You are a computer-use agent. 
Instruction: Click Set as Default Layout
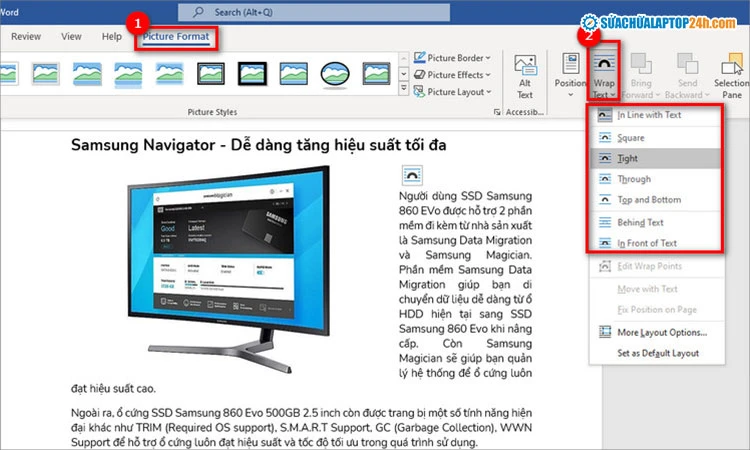coord(655,353)
